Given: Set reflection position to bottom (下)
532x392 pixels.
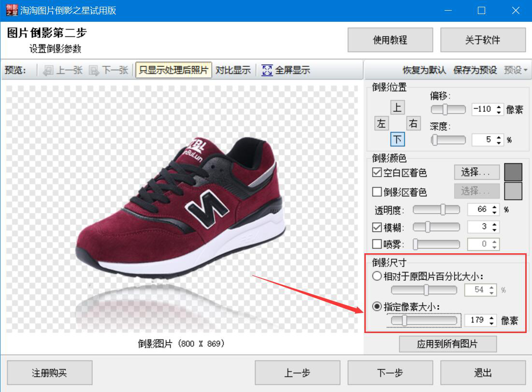Looking at the screenshot, I should click(397, 140).
